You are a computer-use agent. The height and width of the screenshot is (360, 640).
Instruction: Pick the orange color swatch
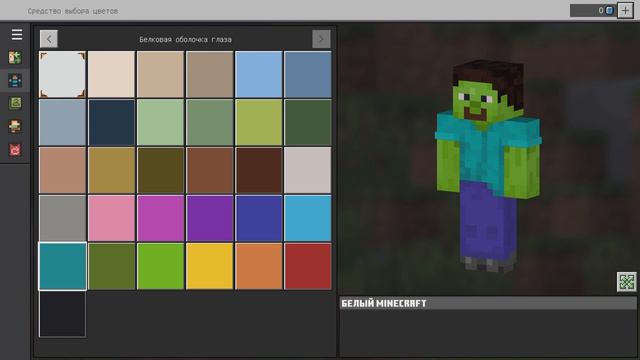pos(259,266)
